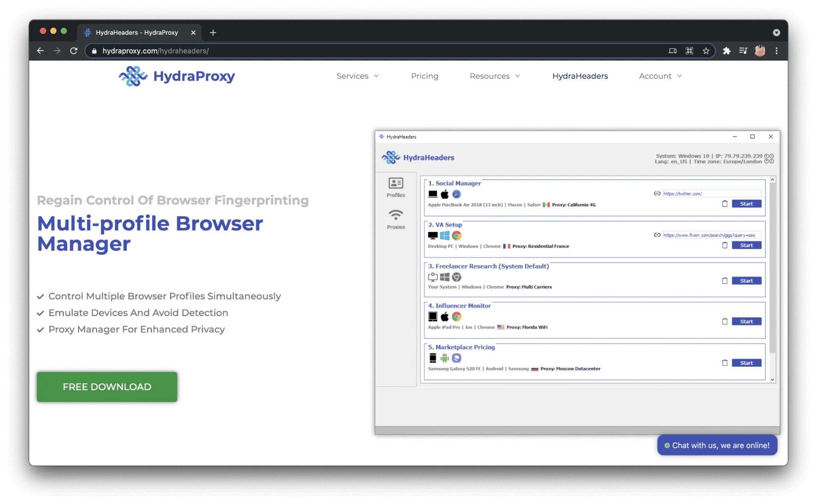Image resolution: width=817 pixels, height=504 pixels.
Task: Click Safari icon in Social Manager profile
Action: (457, 194)
